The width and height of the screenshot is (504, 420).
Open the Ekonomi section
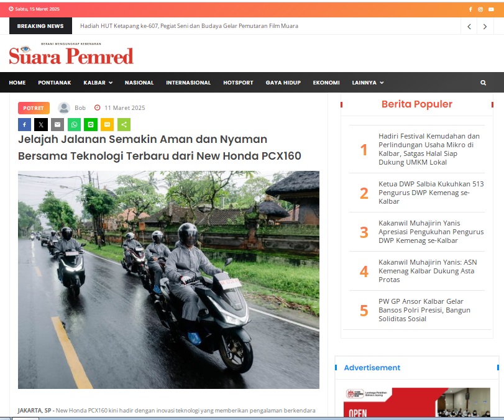click(x=326, y=83)
